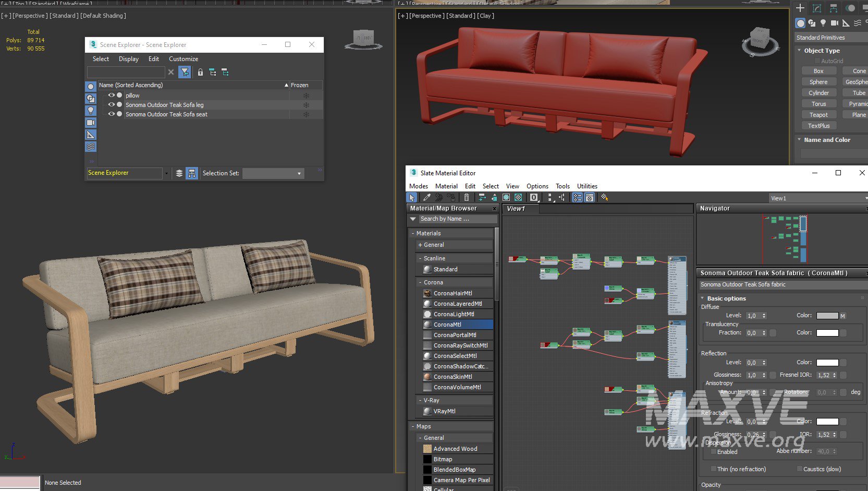The width and height of the screenshot is (868, 491).
Task: Open the Customize menu in Scene Explorer
Action: (x=183, y=59)
